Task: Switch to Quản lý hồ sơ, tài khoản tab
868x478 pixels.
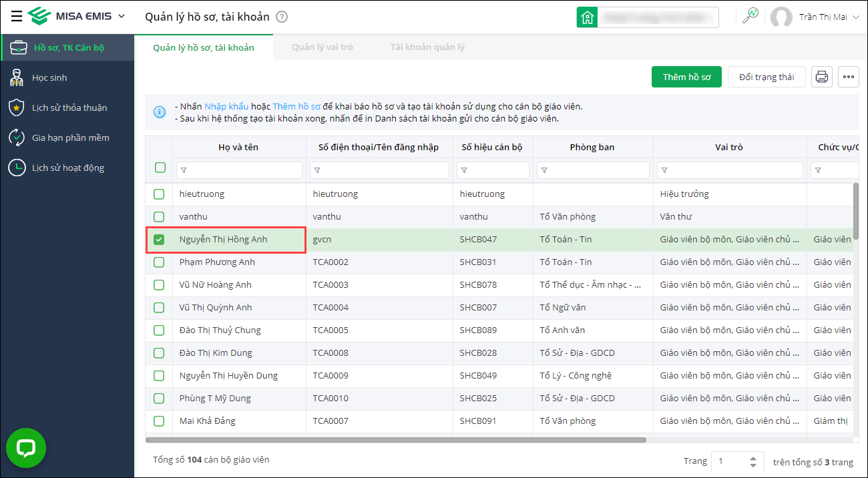Action: tap(204, 47)
